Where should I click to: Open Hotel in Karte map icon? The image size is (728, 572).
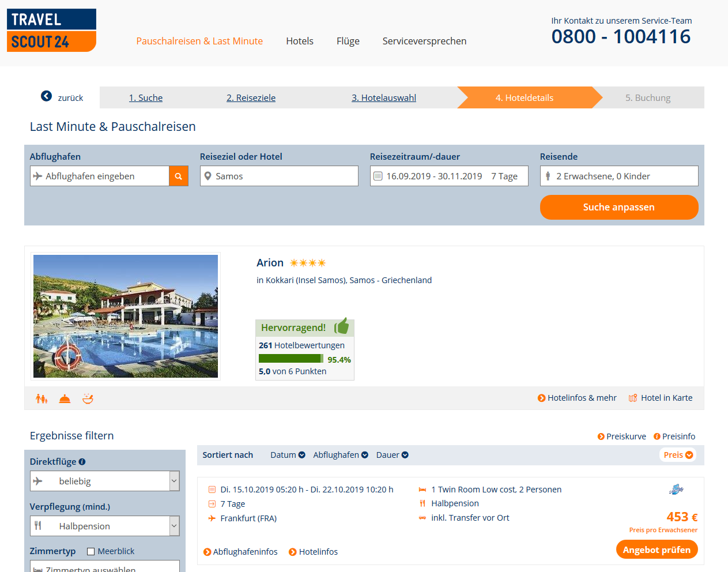coord(632,398)
